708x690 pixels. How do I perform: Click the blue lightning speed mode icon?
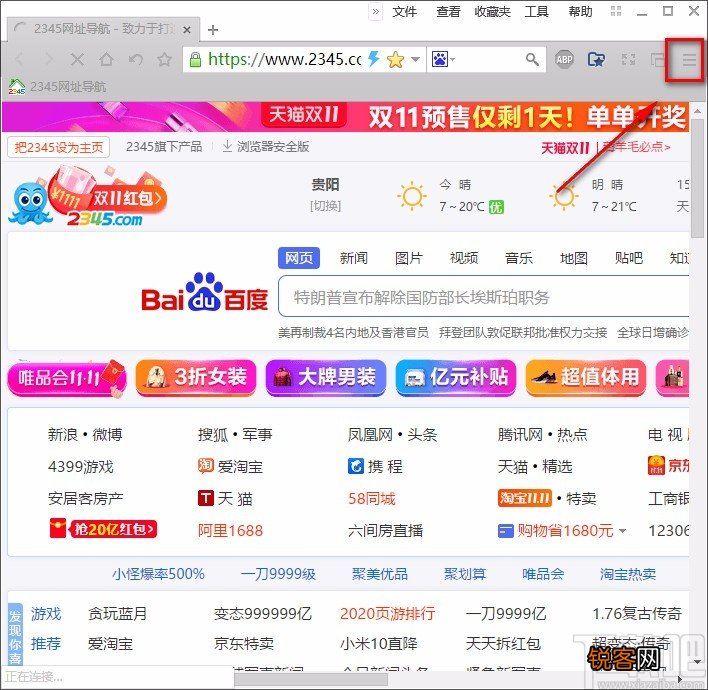click(x=374, y=59)
